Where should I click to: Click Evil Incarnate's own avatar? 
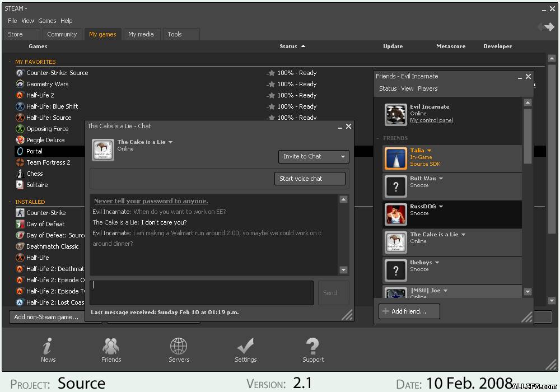396,115
